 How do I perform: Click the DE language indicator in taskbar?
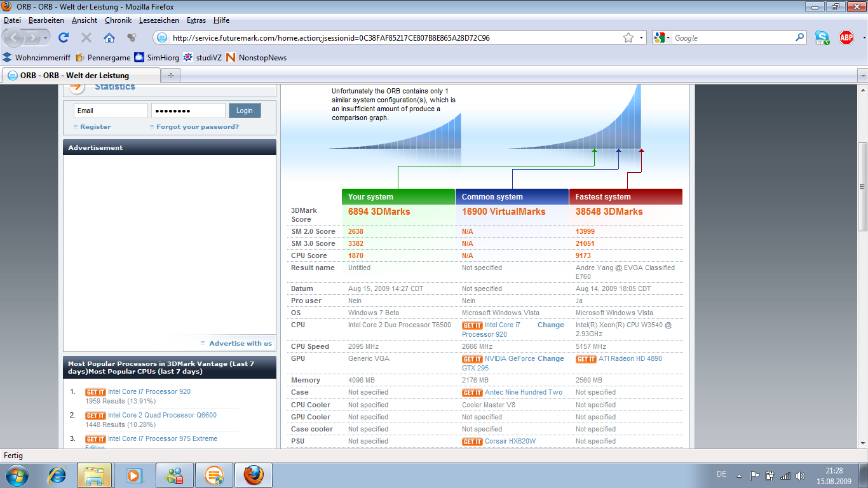coord(721,475)
